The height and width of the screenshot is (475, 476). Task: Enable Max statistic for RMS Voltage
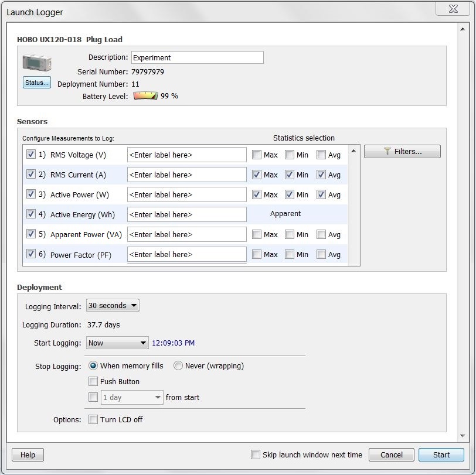(257, 155)
